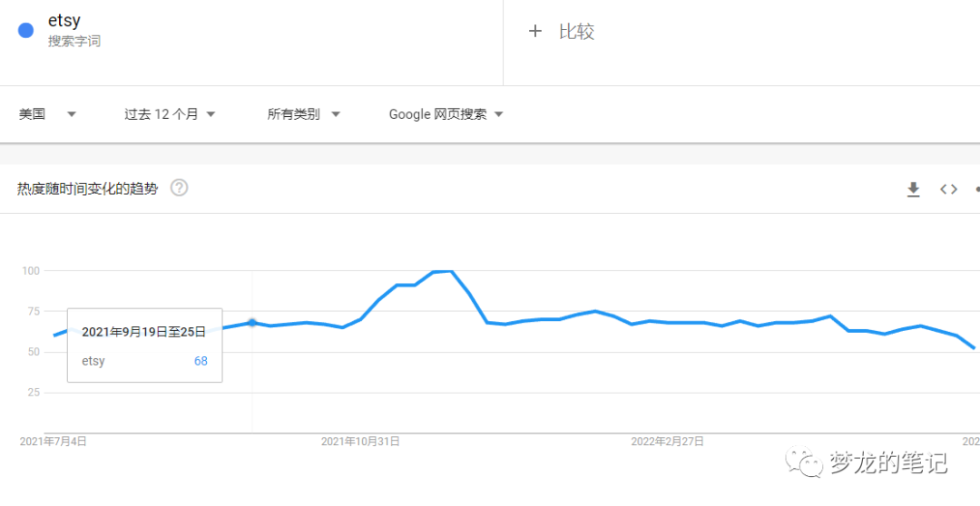Screen dimensions: 980x506
Task: Click the help question mark icon
Action: click(x=180, y=188)
